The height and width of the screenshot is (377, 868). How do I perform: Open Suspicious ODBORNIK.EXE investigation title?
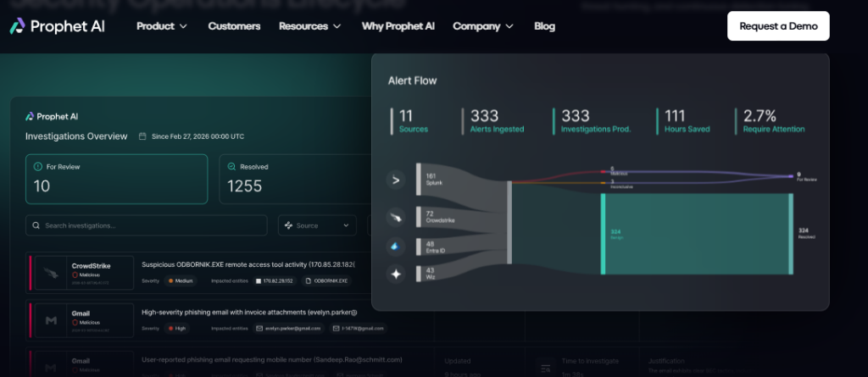click(248, 264)
